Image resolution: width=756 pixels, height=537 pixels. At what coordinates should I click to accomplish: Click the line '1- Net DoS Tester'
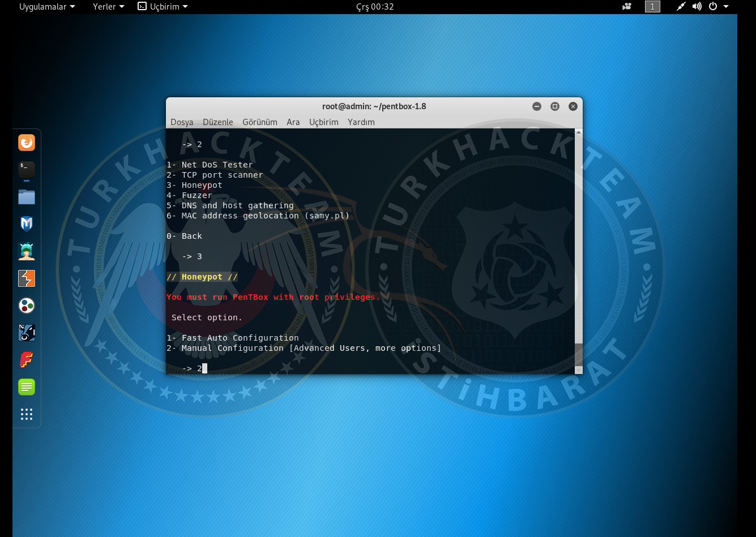[x=210, y=165]
